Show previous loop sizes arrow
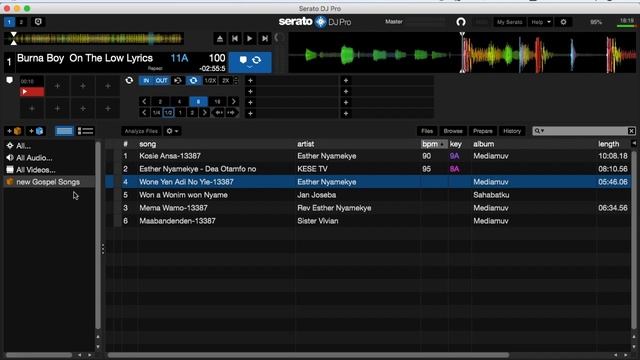 click(x=144, y=102)
